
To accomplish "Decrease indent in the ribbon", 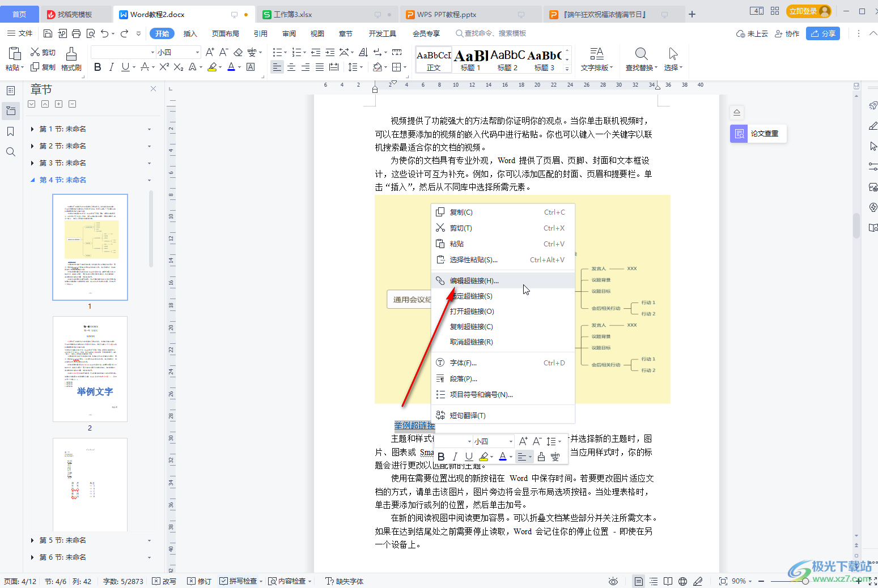I will point(316,52).
